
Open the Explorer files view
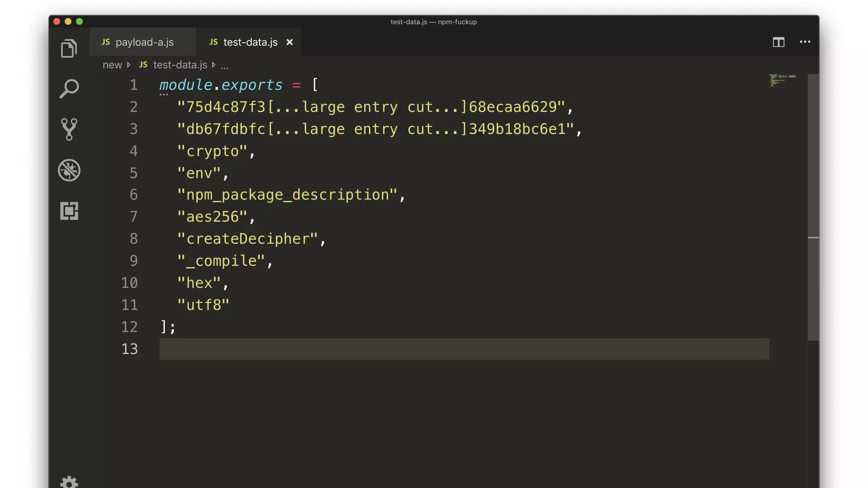click(69, 48)
